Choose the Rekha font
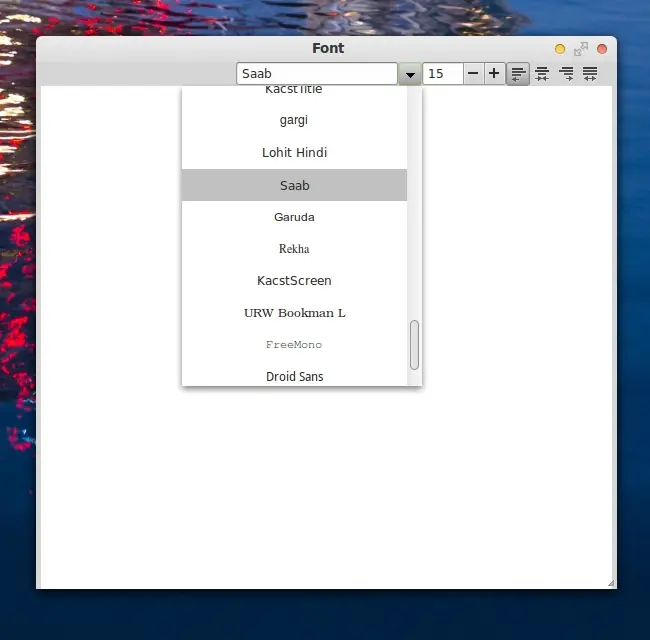Image resolution: width=650 pixels, height=640 pixels. pos(294,249)
